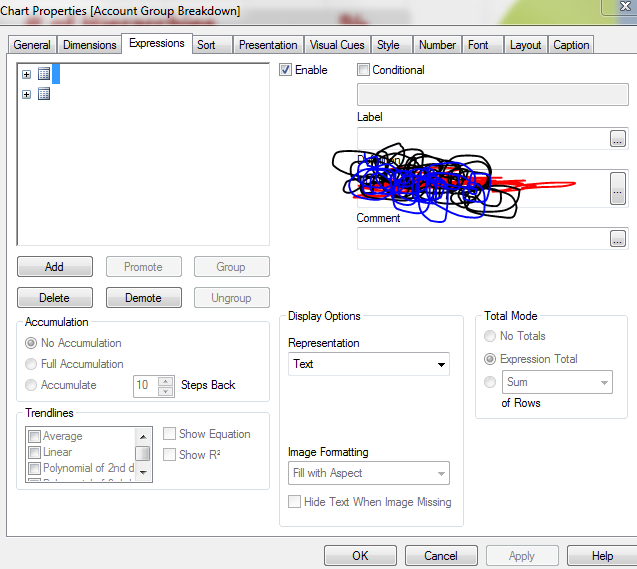Screen dimensions: 637x569
Task: Select the No Totals option
Action: [x=490, y=336]
